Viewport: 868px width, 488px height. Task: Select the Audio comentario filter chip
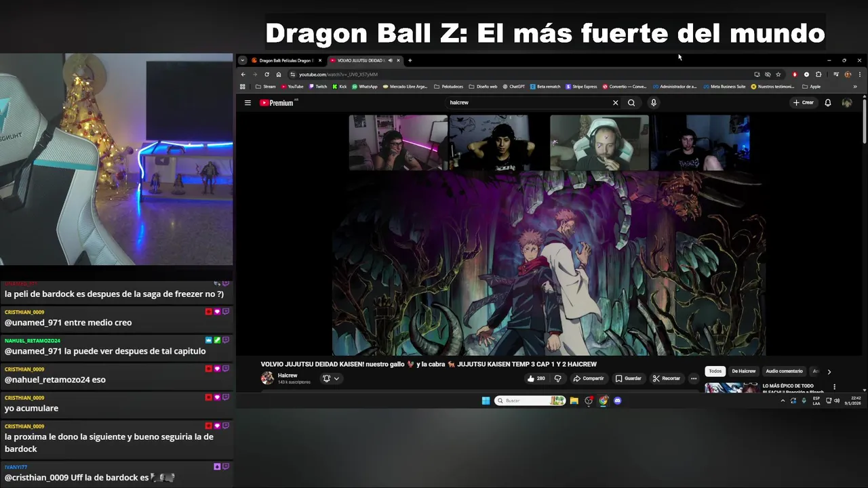click(x=784, y=371)
